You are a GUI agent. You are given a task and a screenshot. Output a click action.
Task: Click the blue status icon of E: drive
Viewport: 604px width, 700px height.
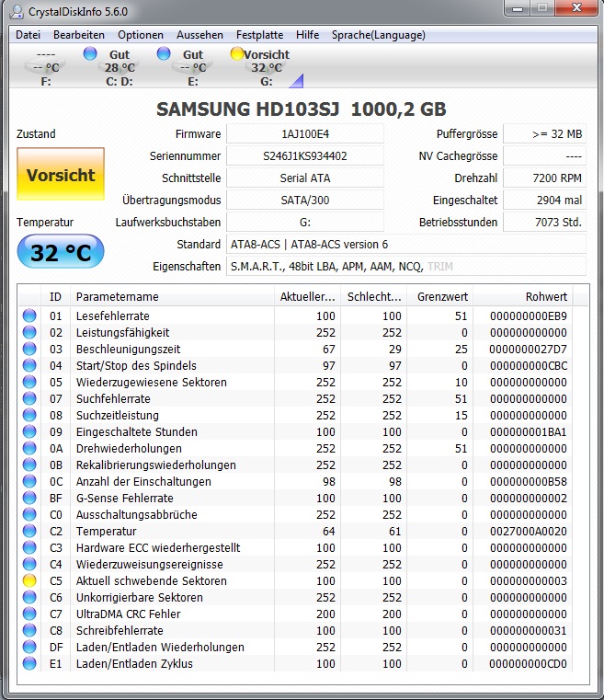[x=164, y=53]
